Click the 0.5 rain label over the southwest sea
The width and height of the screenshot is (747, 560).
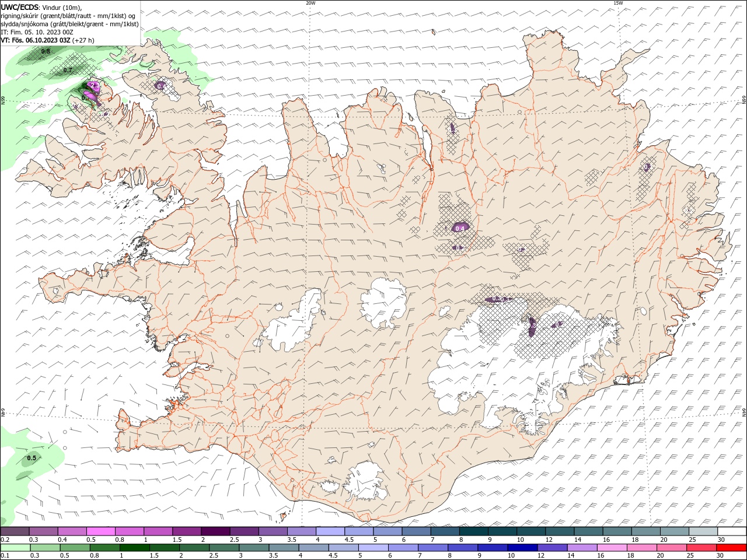[32, 458]
